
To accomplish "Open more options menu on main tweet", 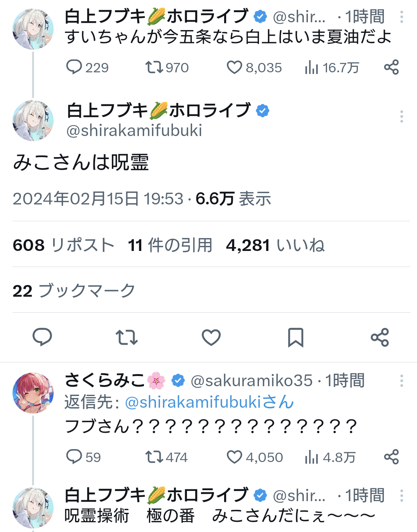I will click(x=402, y=116).
